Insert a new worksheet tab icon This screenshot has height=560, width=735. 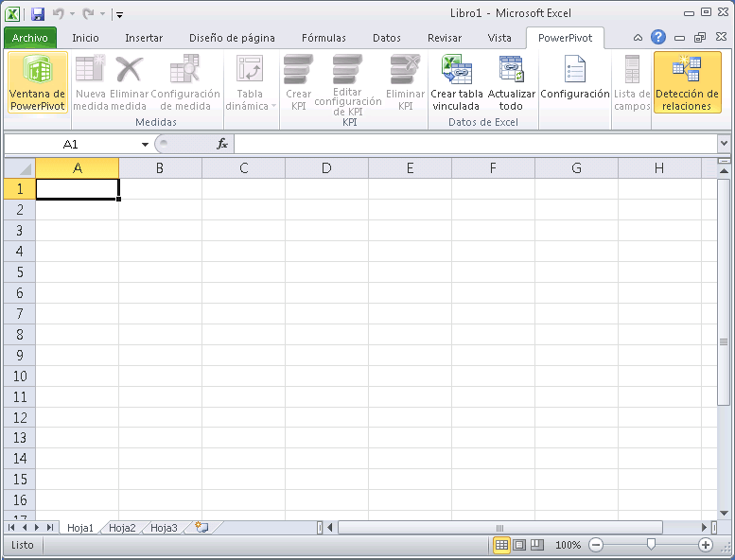point(201,527)
